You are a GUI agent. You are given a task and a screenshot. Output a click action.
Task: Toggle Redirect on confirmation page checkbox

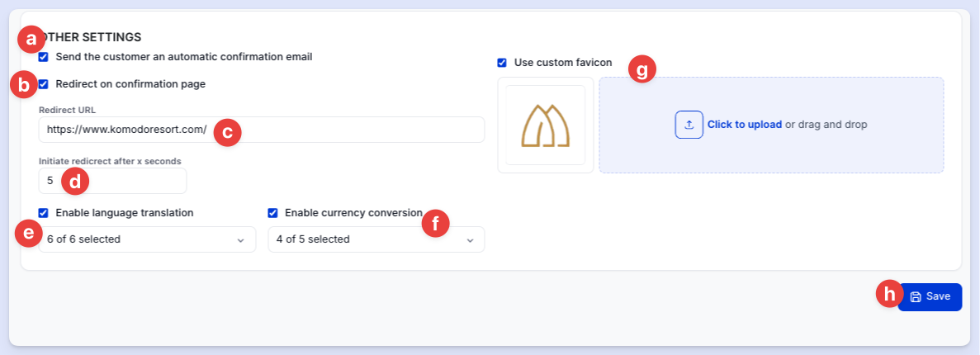click(x=43, y=83)
